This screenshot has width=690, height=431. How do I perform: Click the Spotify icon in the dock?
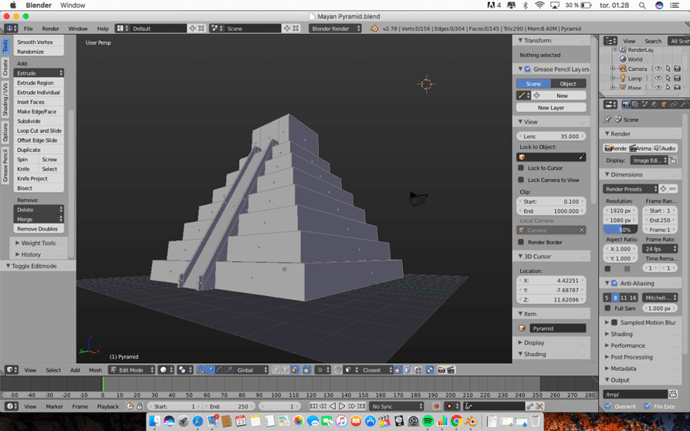point(427,423)
